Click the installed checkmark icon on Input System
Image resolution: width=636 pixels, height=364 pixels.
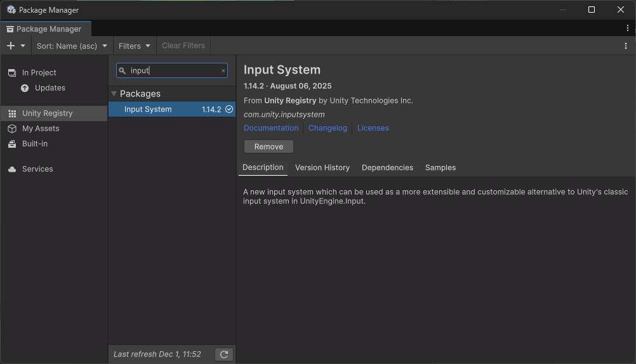(229, 109)
